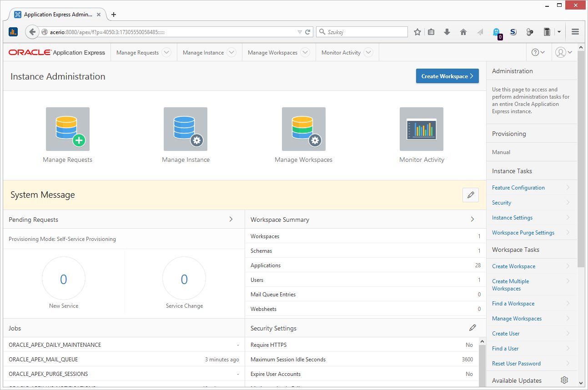Click the blue ghost extension icon
The width and height of the screenshot is (588, 390).
(497, 32)
